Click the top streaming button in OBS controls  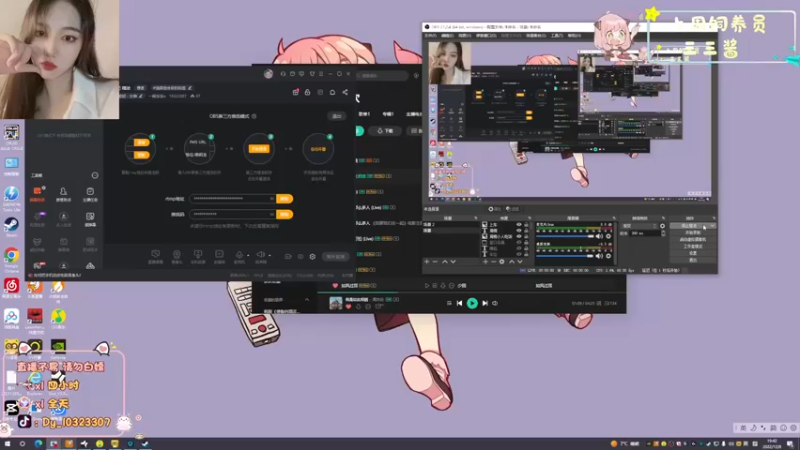point(689,226)
